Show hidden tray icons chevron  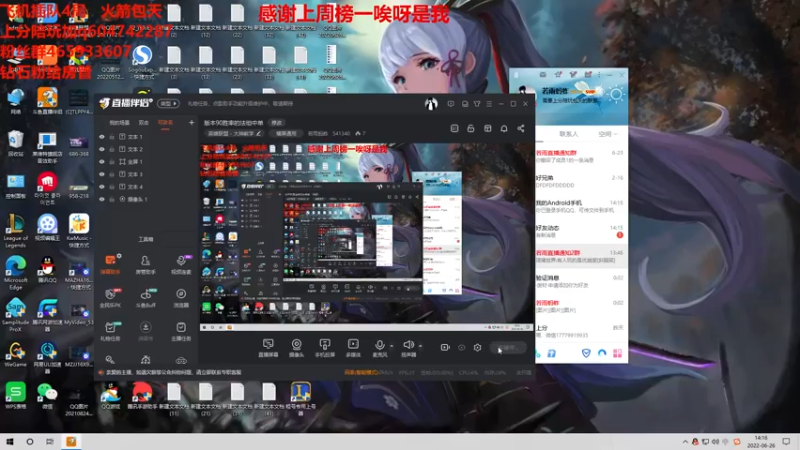point(685,442)
